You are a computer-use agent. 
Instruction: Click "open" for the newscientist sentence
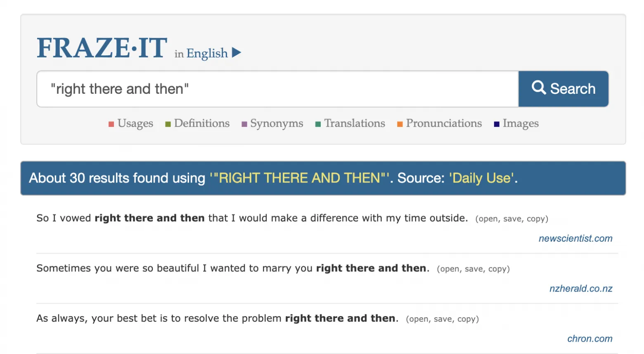488,219
